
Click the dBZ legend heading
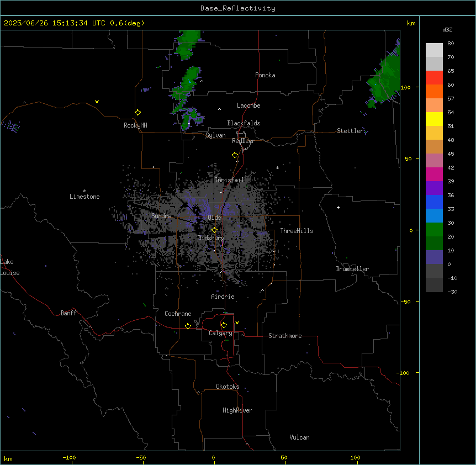point(447,30)
